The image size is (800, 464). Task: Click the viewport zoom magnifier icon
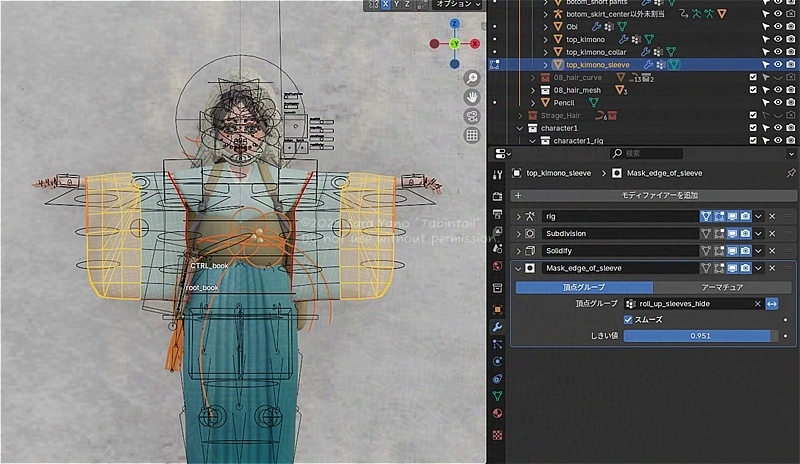click(472, 78)
